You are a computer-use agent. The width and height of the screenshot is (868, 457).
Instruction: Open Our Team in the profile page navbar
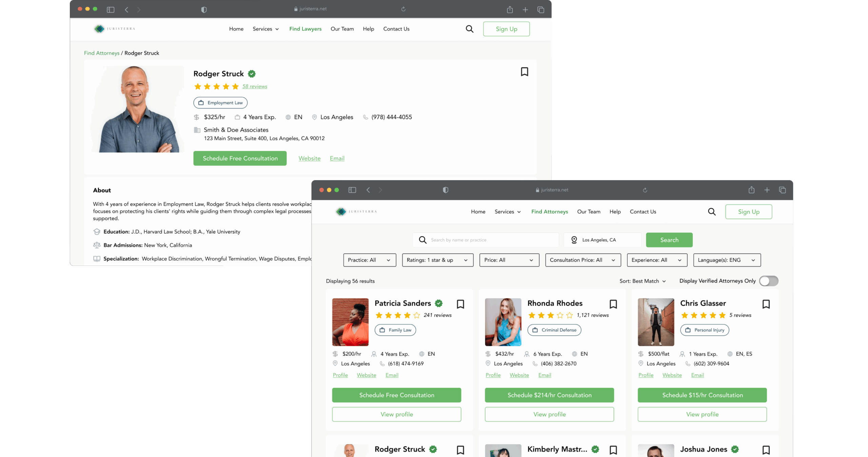pyautogui.click(x=342, y=29)
